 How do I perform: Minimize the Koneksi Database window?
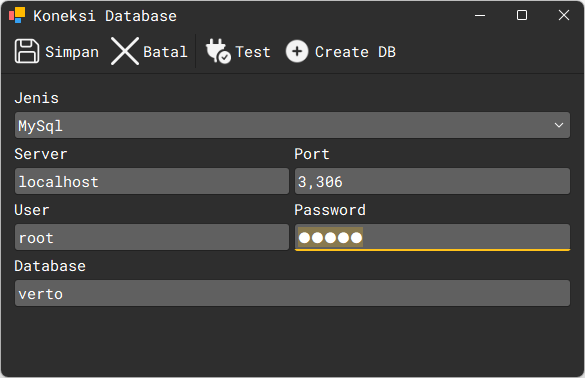[480, 15]
